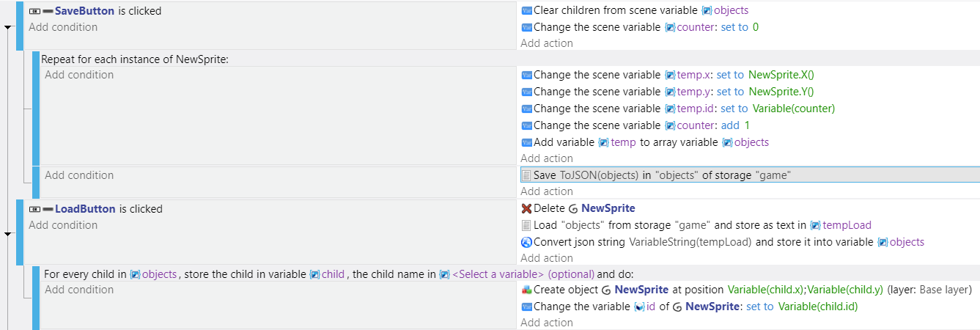Viewport: 980px width, 330px height.
Task: Click the Create object action icon
Action: [x=526, y=290]
